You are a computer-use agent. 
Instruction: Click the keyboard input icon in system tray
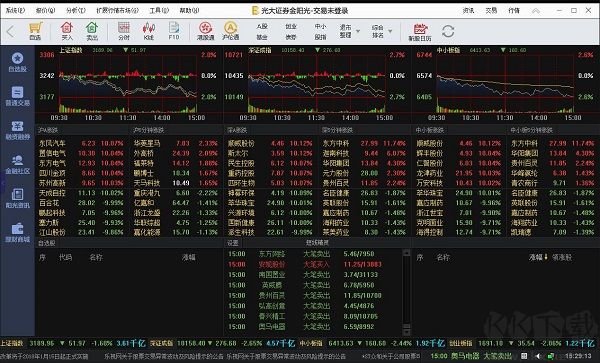click(524, 356)
